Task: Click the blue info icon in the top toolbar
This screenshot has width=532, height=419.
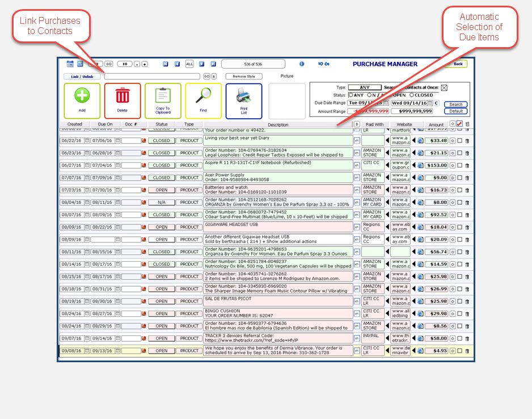Action: [302, 64]
